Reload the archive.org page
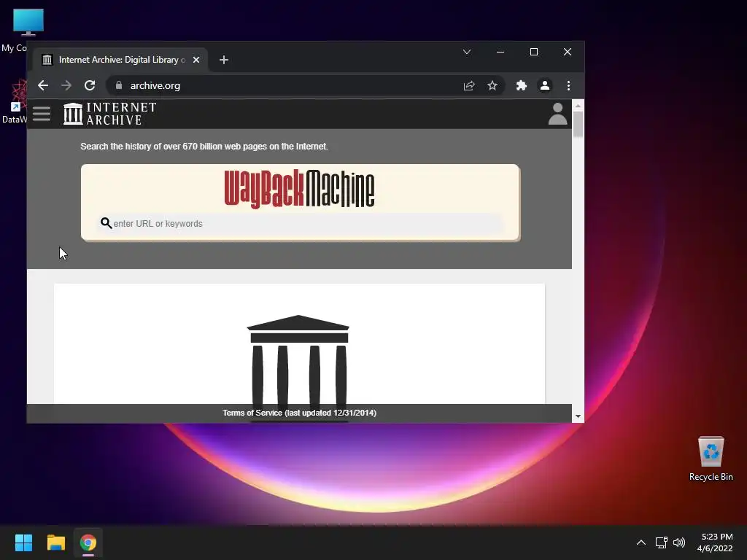The width and height of the screenshot is (747, 560). click(90, 86)
